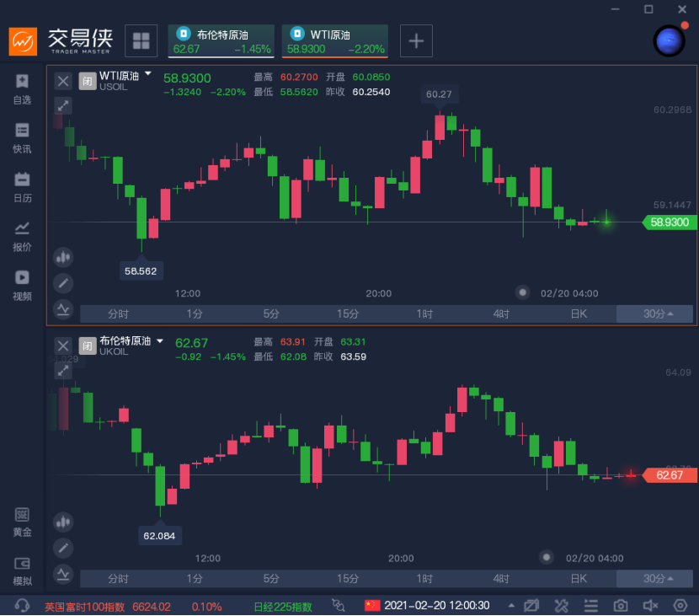Viewport: 699px width, 616px height.
Task: Take a chart screenshot with camera icon
Action: (621, 605)
